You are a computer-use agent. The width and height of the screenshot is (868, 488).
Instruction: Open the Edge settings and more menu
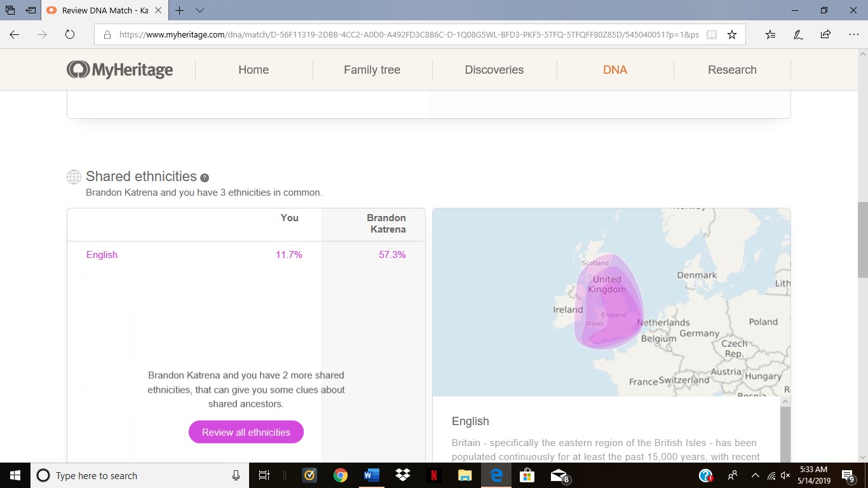pos(853,35)
